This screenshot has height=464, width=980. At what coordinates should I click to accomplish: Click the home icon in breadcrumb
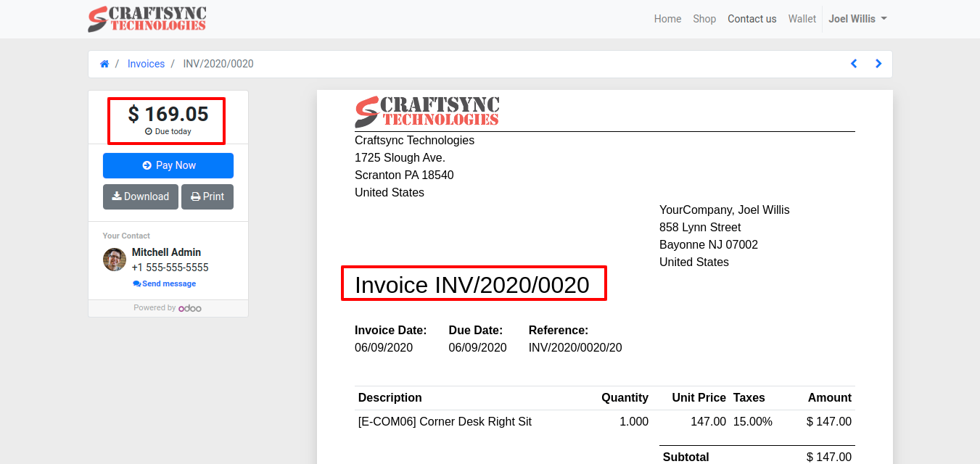point(104,64)
